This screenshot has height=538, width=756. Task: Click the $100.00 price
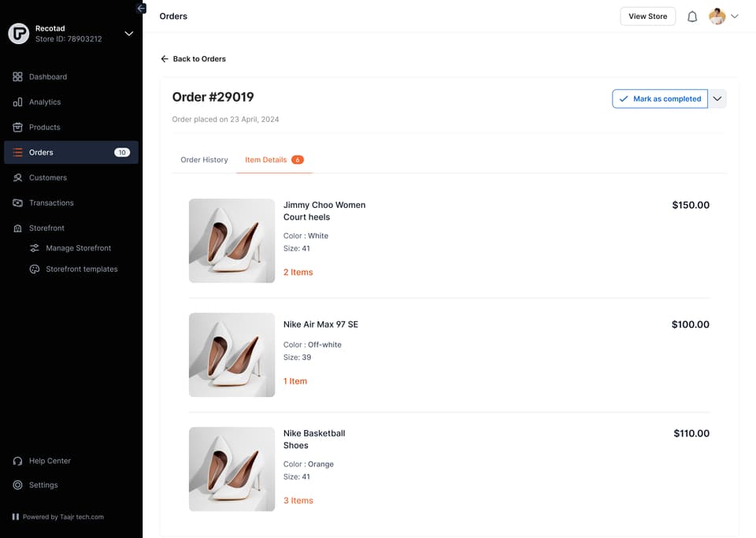(691, 325)
